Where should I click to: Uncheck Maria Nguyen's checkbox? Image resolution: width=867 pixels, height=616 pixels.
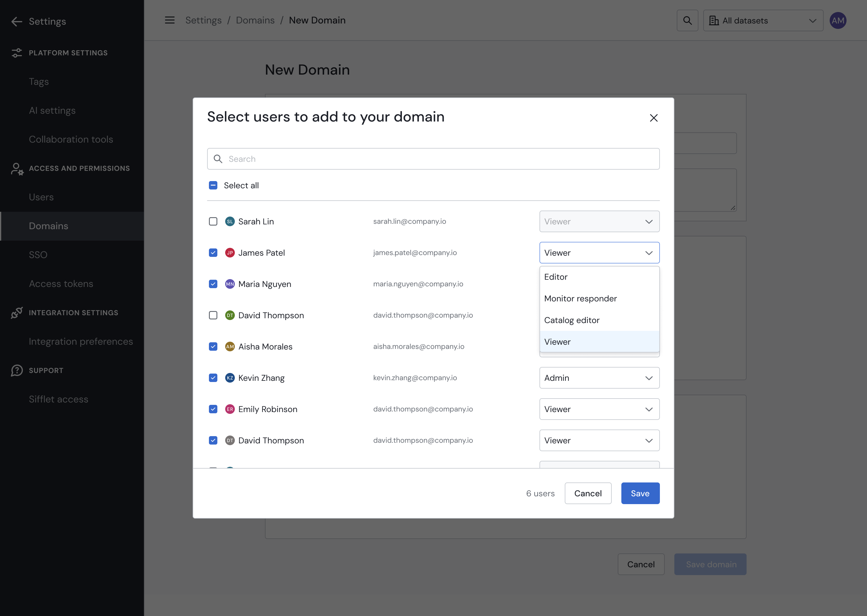(x=213, y=284)
